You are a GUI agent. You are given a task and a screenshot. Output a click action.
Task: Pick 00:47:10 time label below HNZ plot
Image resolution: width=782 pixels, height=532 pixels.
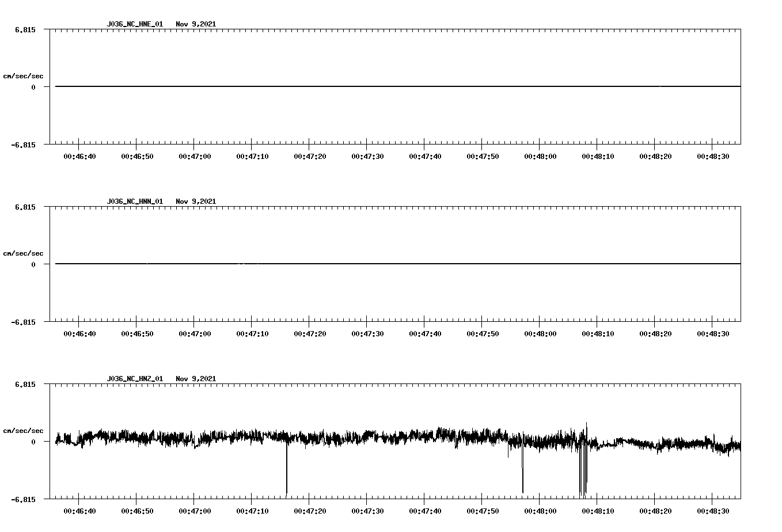point(252,511)
